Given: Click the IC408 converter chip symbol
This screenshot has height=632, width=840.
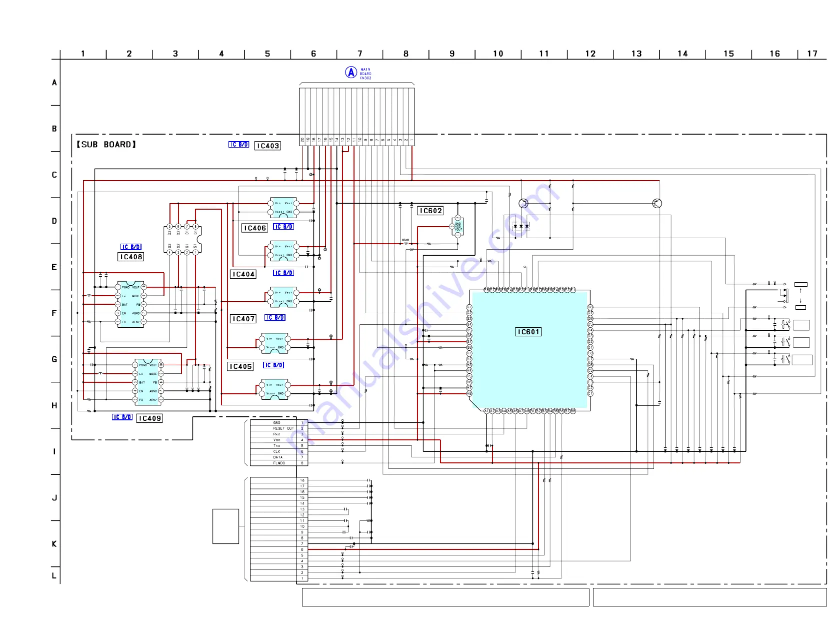Looking at the screenshot, I should click(131, 304).
